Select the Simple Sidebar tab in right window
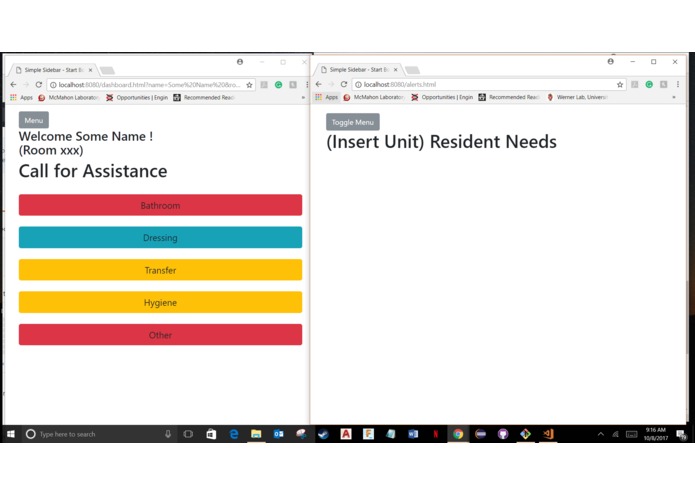This screenshot has width=695, height=494. click(358, 70)
